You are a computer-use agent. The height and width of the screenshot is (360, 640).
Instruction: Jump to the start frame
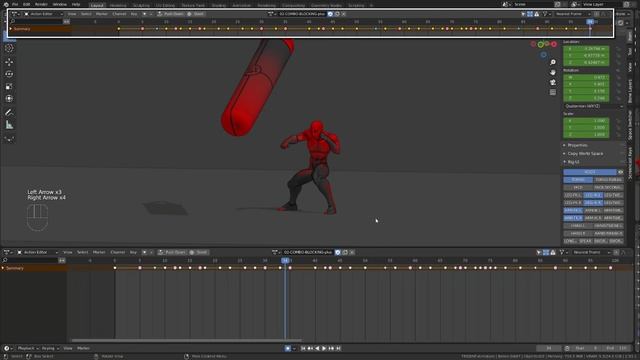303,349
